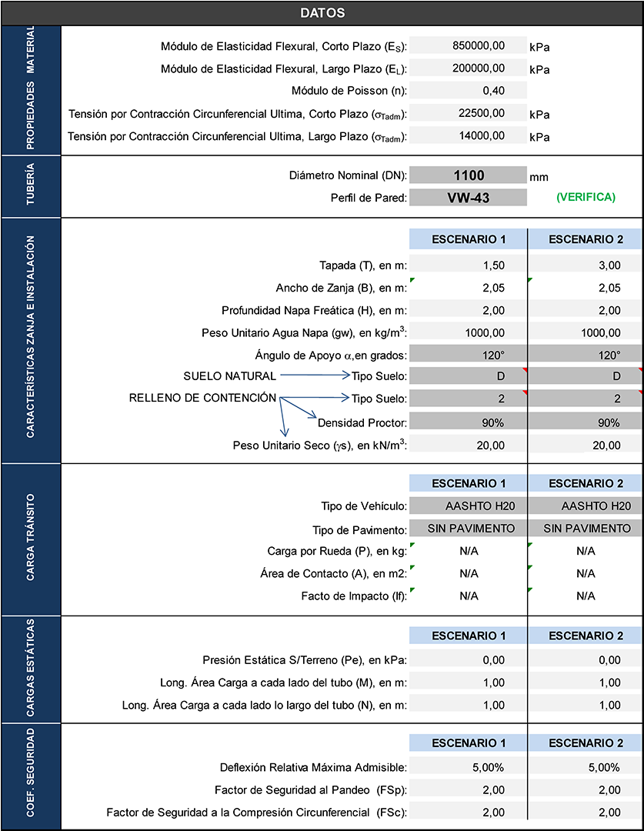Open the Perfil de Pared VW-43 cell
Image resolution: width=644 pixels, height=831 pixels.
tap(468, 198)
